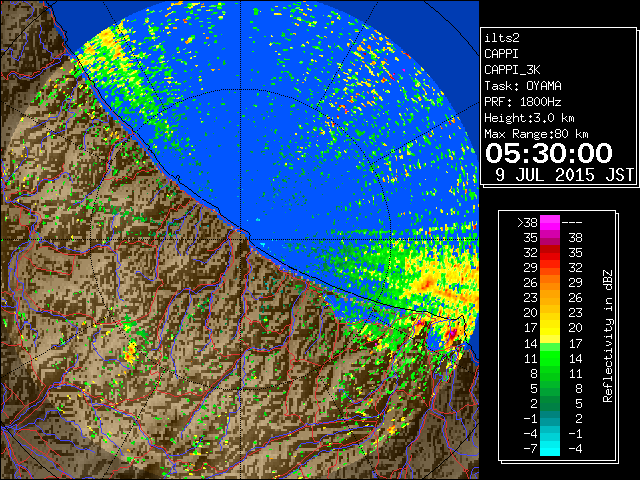640x480 pixels.
Task: Click the "ilts2" product label
Action: point(502,38)
